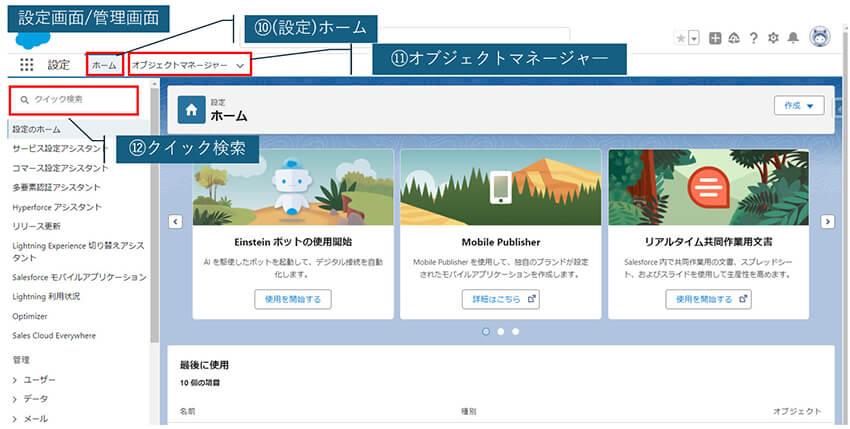Viewport: 850px width, 429px height.
Task: Click the リアルタイム共同作業用文書 card title
Action: (x=709, y=242)
